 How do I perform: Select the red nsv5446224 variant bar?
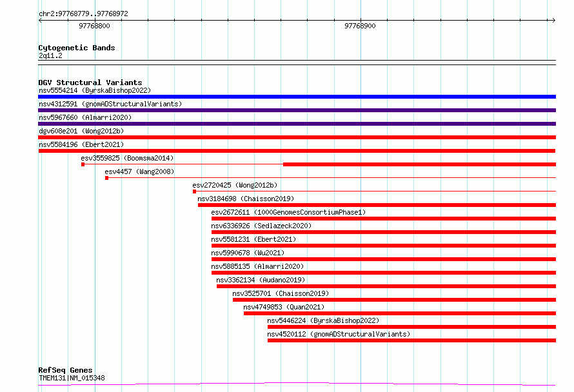412,327
